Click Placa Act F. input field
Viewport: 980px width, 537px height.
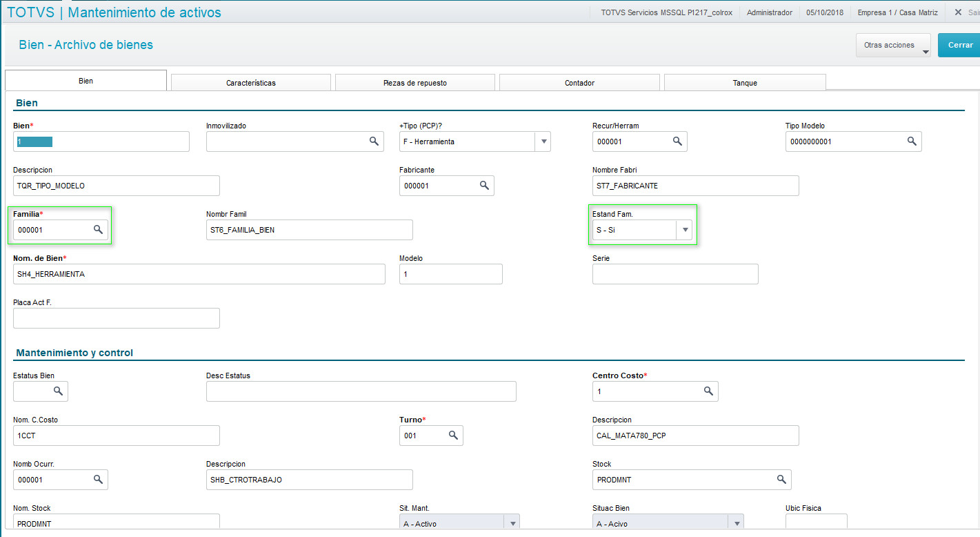[x=116, y=318]
